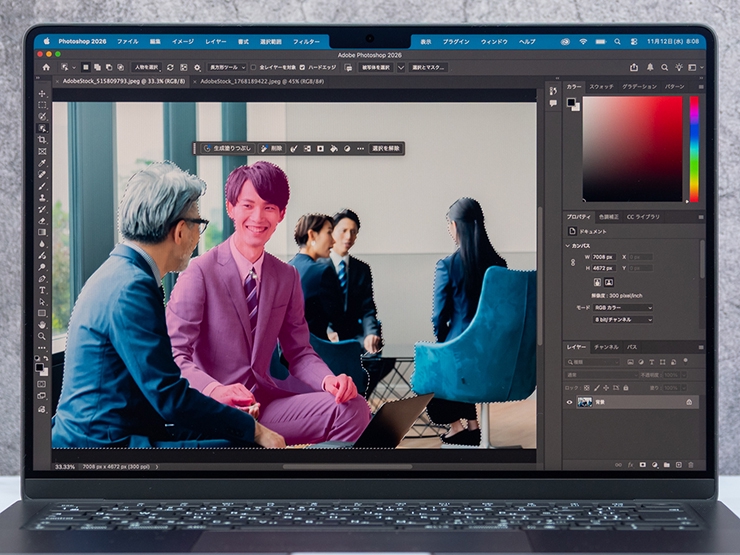Click the trash icon in the Layers panel
Image resolution: width=740 pixels, height=555 pixels.
pyautogui.click(x=691, y=464)
